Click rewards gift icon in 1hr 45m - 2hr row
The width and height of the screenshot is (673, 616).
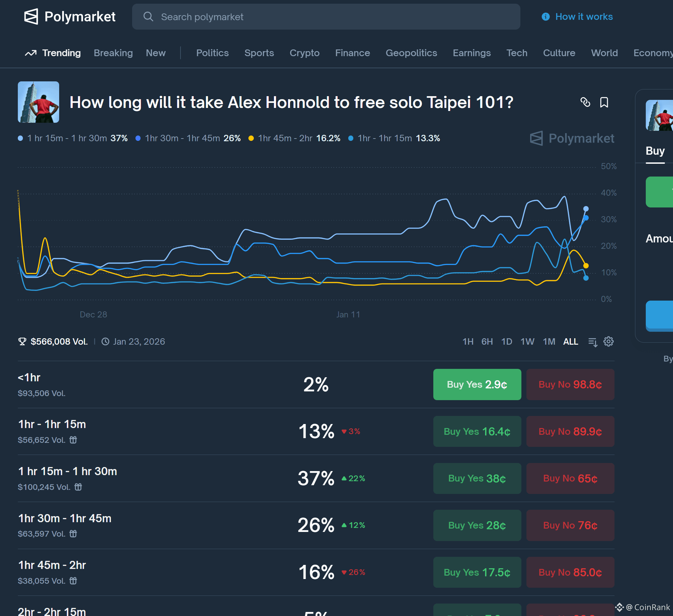73,581
